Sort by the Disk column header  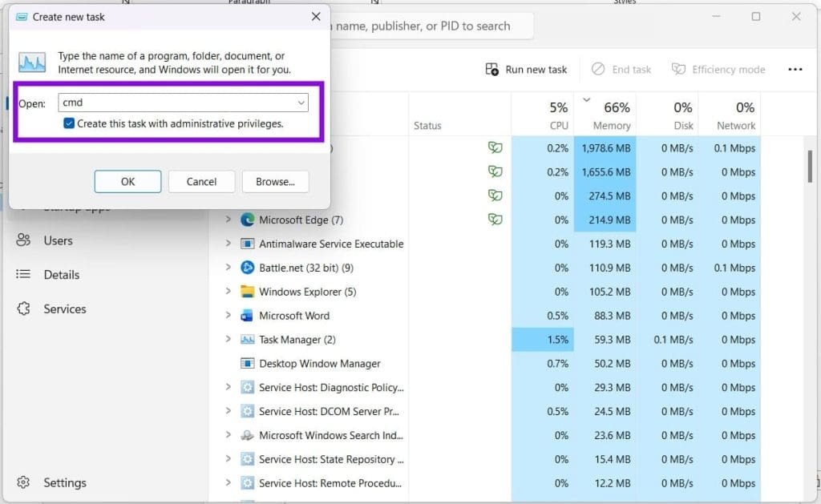(x=668, y=114)
